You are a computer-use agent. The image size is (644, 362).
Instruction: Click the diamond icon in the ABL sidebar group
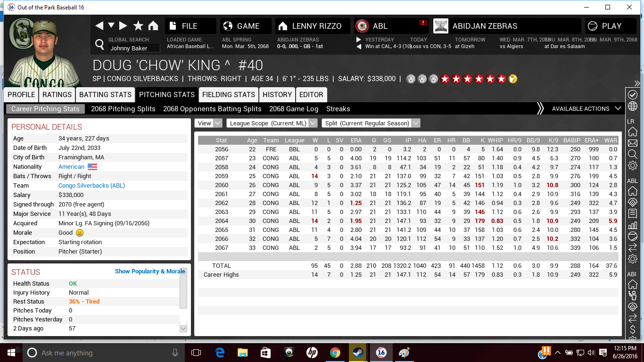click(x=633, y=202)
